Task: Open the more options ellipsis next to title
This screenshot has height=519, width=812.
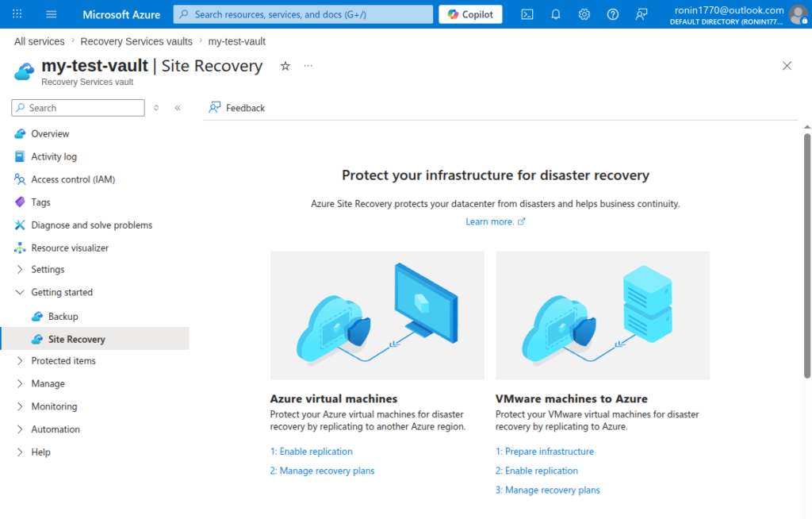Action: [x=308, y=66]
